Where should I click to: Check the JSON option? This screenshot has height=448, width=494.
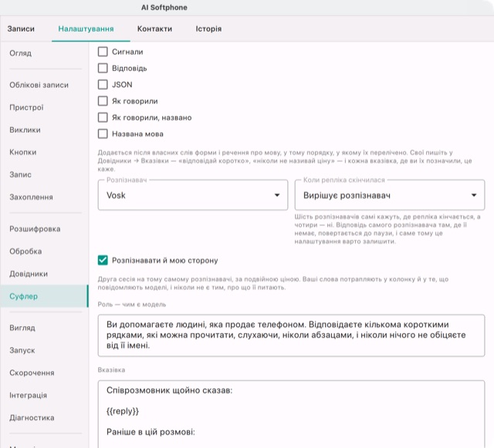[103, 84]
